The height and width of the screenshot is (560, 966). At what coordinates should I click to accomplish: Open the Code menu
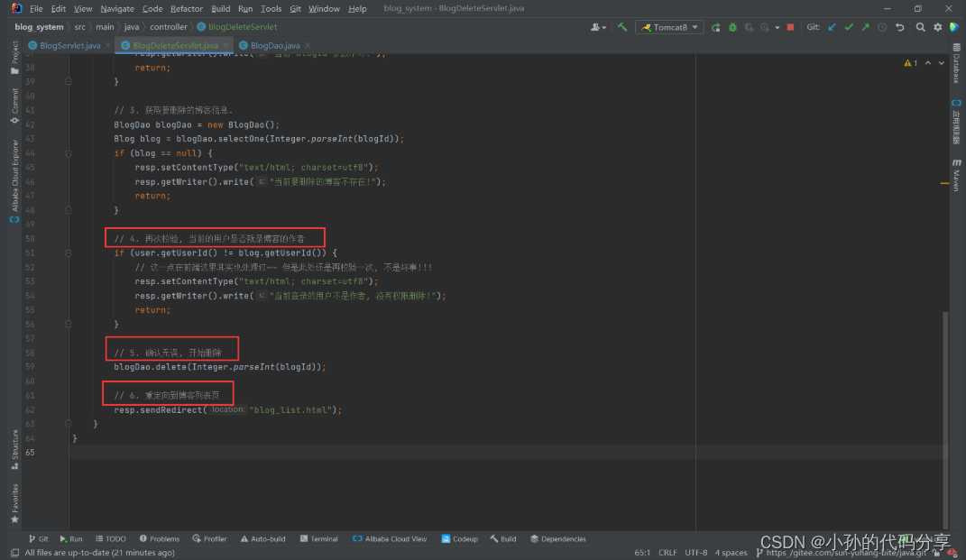(x=152, y=9)
